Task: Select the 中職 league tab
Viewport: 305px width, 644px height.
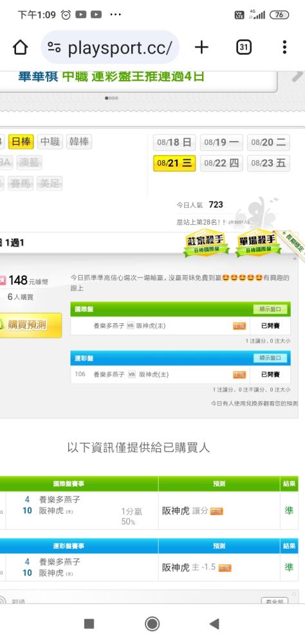Action: click(x=50, y=142)
